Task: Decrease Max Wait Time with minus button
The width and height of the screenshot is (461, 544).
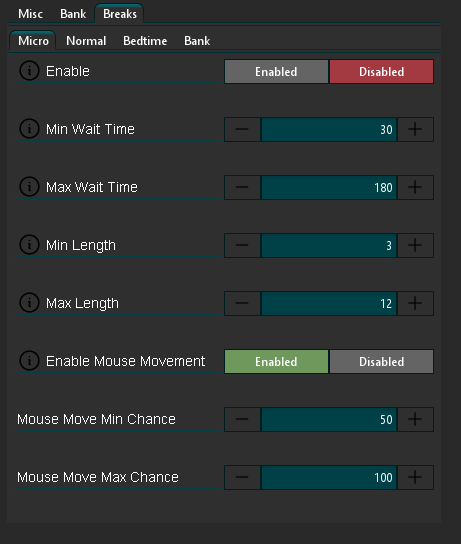Action: pos(242,187)
